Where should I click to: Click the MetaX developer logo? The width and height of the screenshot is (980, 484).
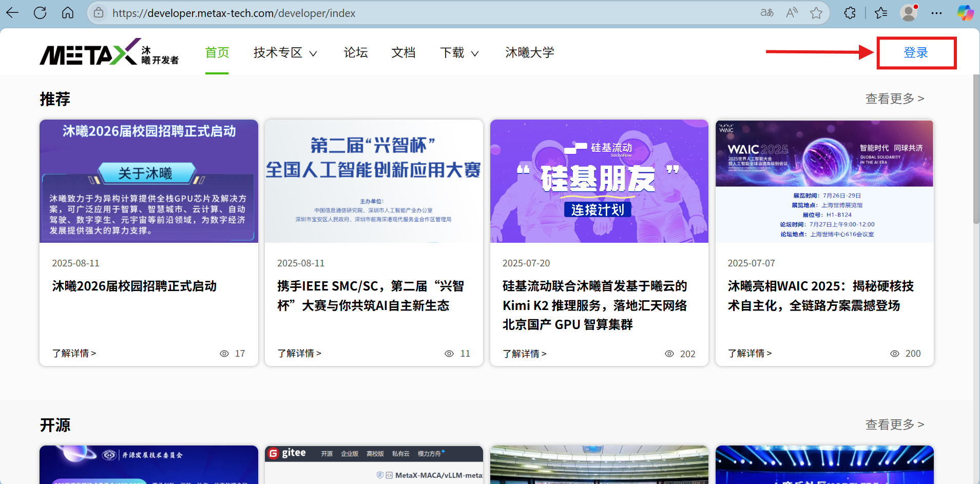pyautogui.click(x=109, y=52)
